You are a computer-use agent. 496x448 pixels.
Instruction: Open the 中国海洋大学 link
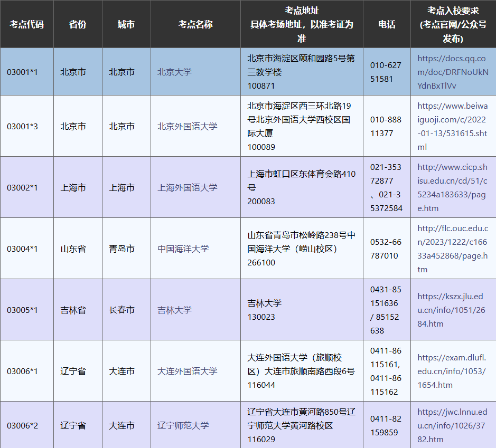(x=183, y=249)
